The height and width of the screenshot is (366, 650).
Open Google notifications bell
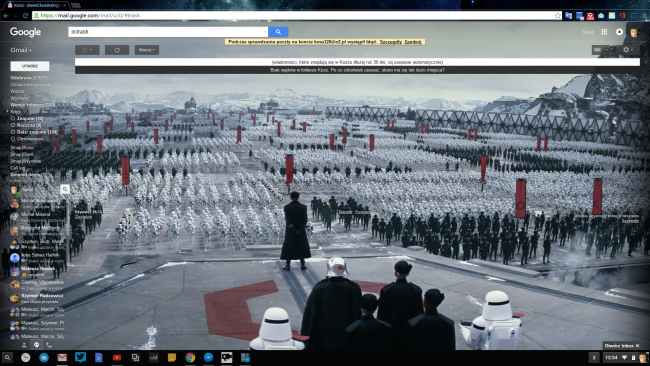click(619, 32)
